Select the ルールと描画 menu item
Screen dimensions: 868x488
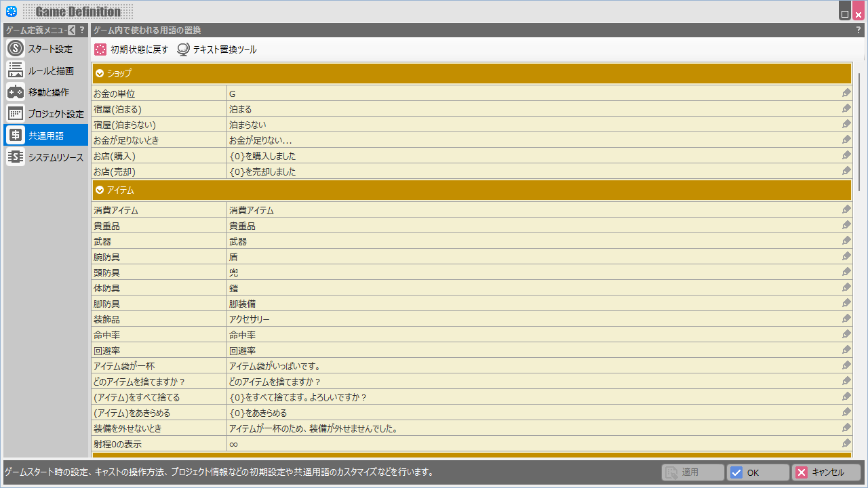click(x=45, y=70)
